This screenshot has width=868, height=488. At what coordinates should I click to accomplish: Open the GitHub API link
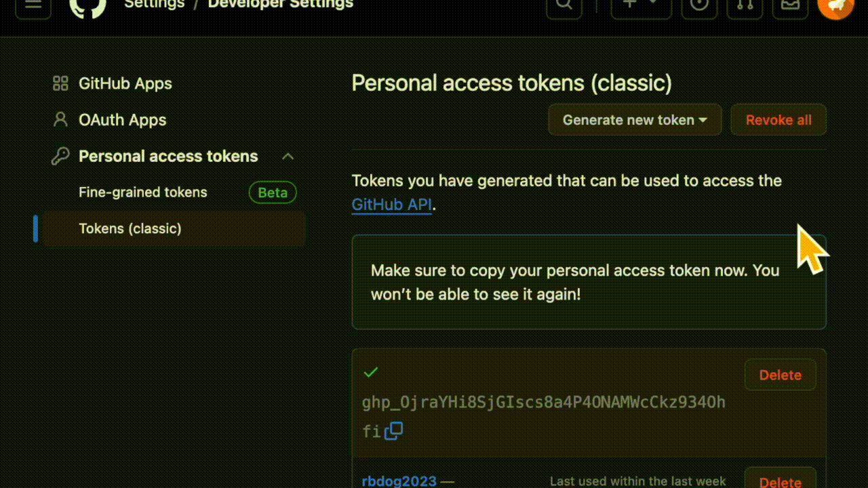coord(391,205)
